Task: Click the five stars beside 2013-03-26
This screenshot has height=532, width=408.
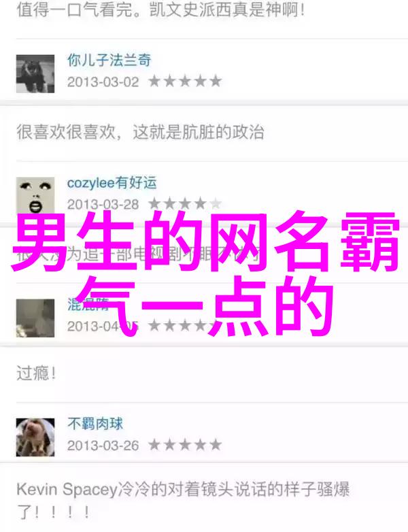Action: 185,445
